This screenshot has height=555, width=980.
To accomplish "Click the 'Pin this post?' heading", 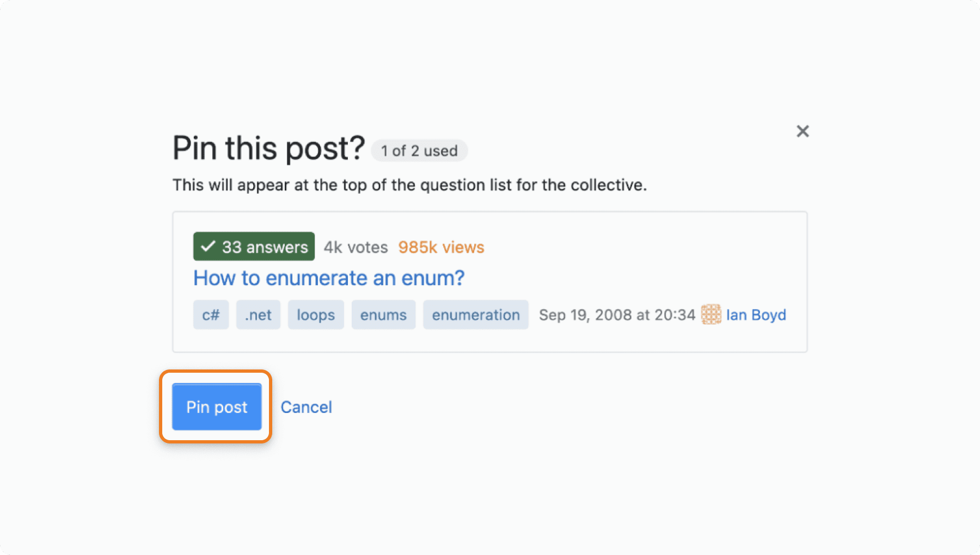I will [268, 148].
